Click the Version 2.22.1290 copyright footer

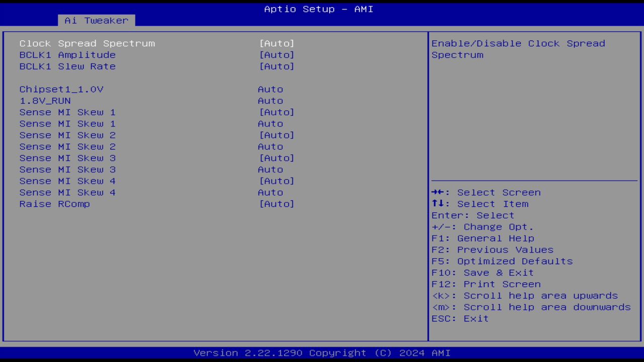pos(322,353)
